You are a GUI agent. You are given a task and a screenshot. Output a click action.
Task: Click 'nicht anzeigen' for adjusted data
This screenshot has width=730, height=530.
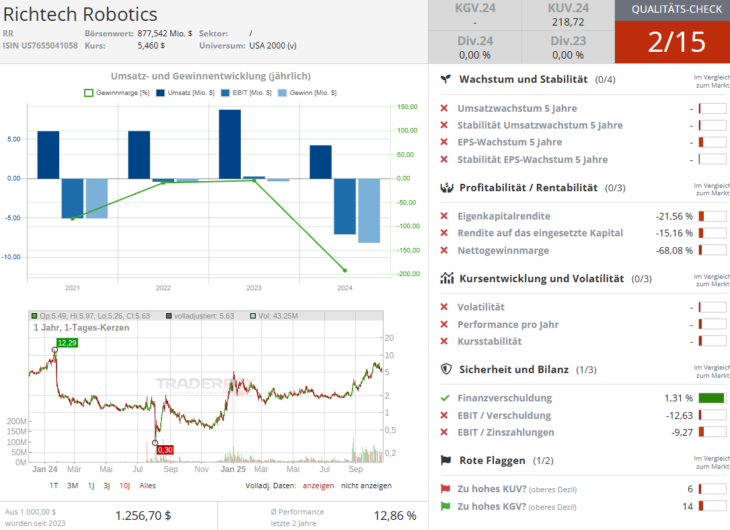click(365, 485)
